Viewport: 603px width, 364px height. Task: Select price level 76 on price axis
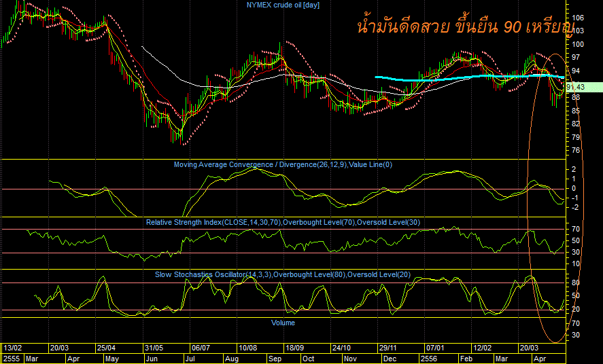(576, 151)
